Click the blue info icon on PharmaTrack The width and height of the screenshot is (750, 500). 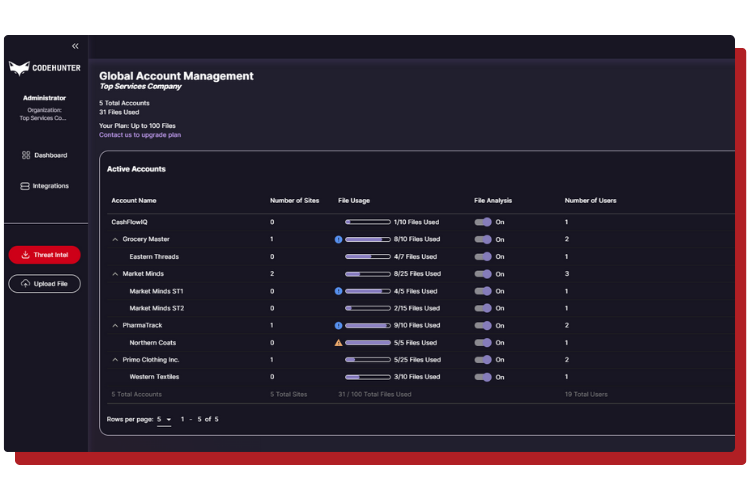point(338,325)
